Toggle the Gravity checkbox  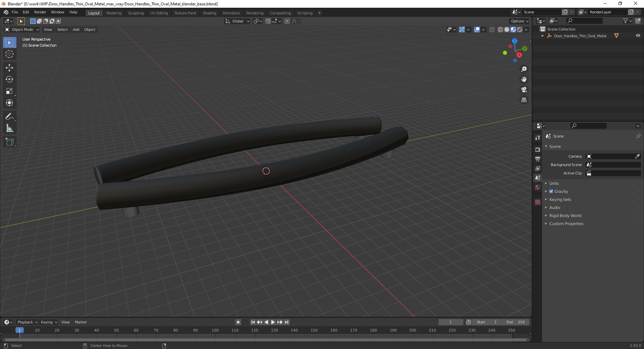click(551, 191)
